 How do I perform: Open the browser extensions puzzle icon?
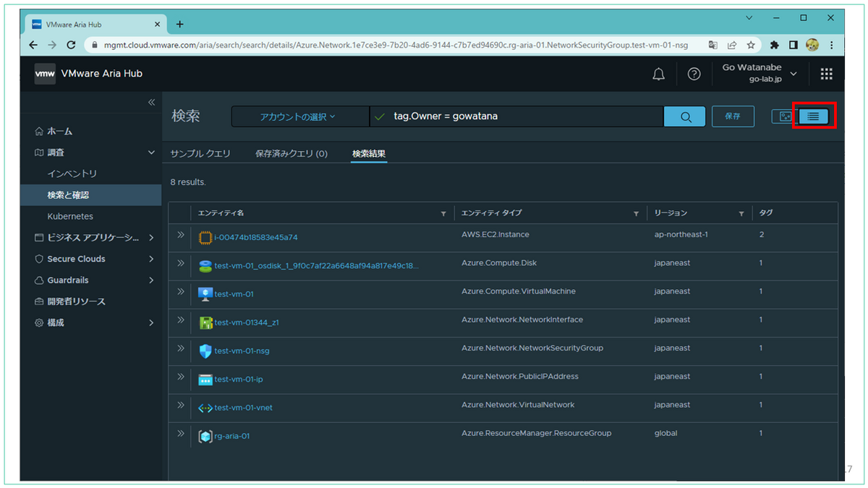pos(775,45)
